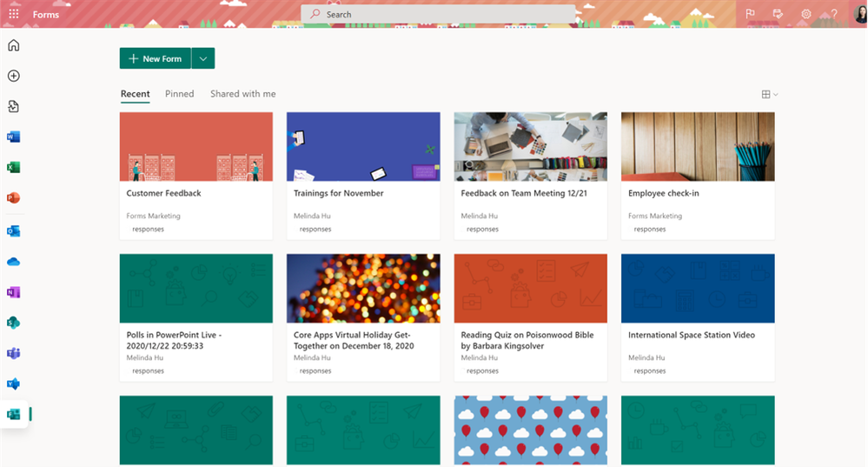Screen dimensions: 868x467
Task: Open the Employee check-in form thumbnail
Action: (x=698, y=147)
